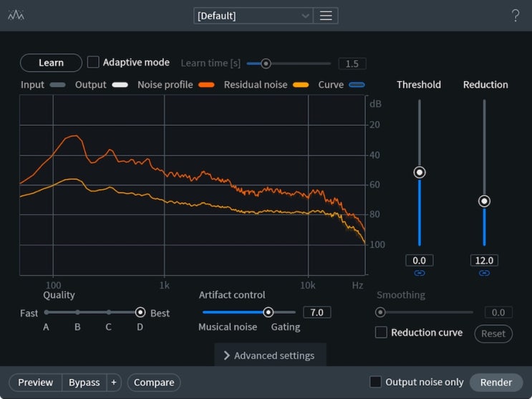This screenshot has width=532, height=399.
Task: Enable the Reduction curve checkbox
Action: tap(381, 332)
